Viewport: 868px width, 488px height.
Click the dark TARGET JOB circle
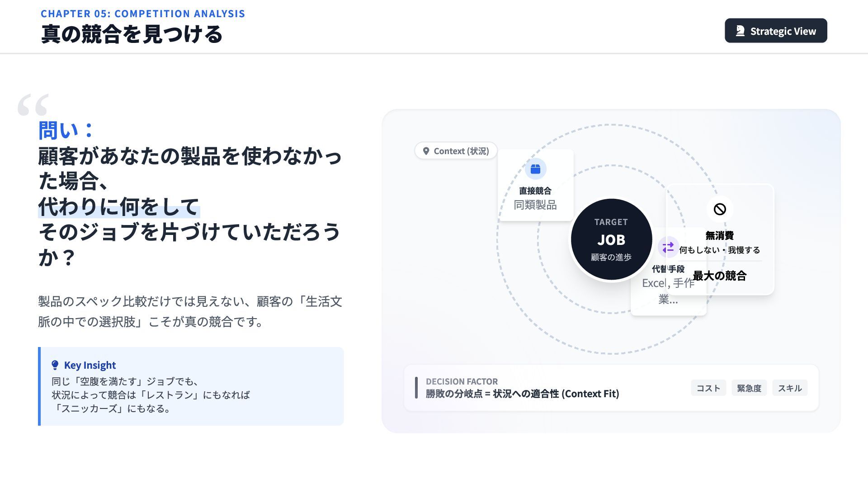[611, 239]
